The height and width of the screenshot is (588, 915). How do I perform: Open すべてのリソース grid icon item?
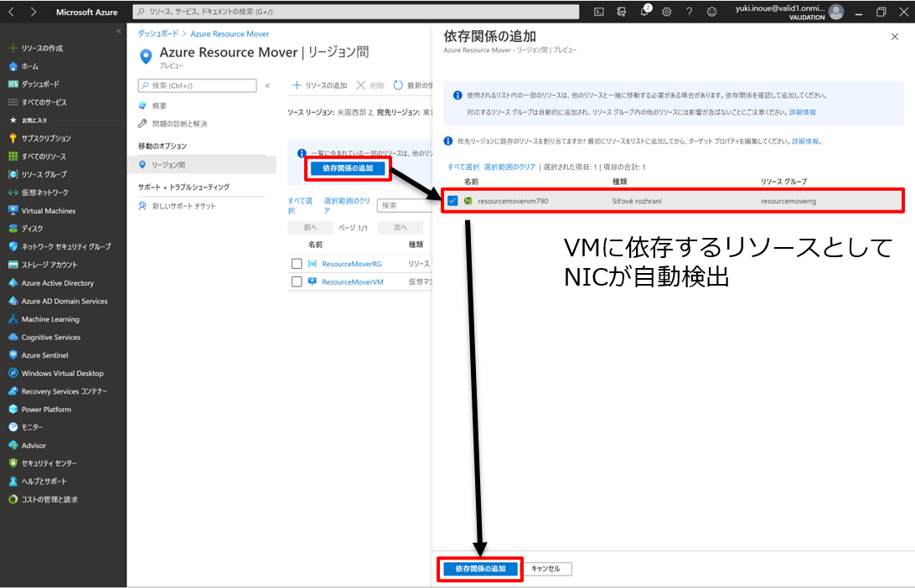tap(38, 157)
